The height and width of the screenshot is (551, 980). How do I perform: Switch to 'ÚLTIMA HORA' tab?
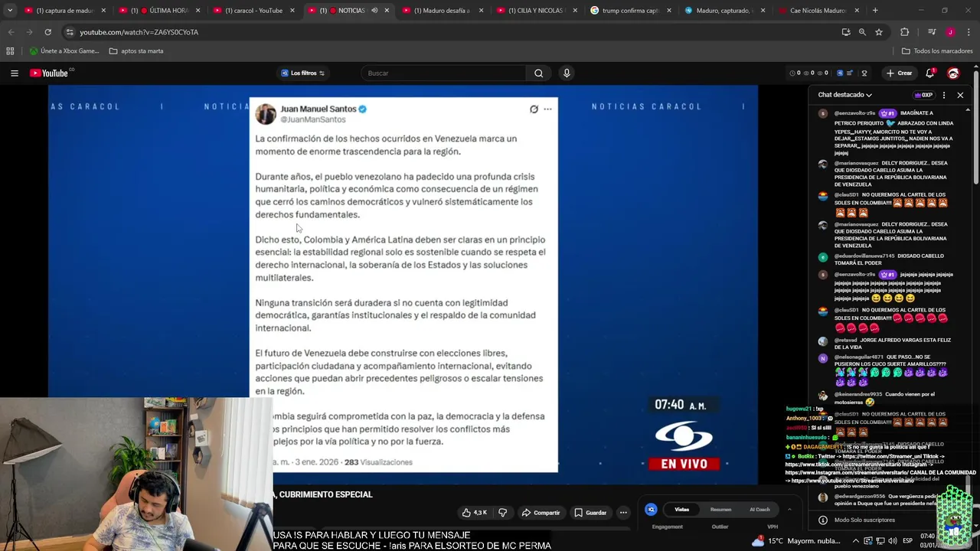coord(158,11)
